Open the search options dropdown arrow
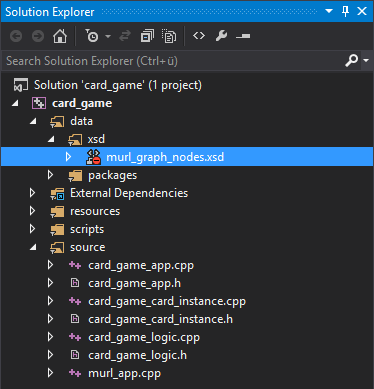 tap(366, 61)
